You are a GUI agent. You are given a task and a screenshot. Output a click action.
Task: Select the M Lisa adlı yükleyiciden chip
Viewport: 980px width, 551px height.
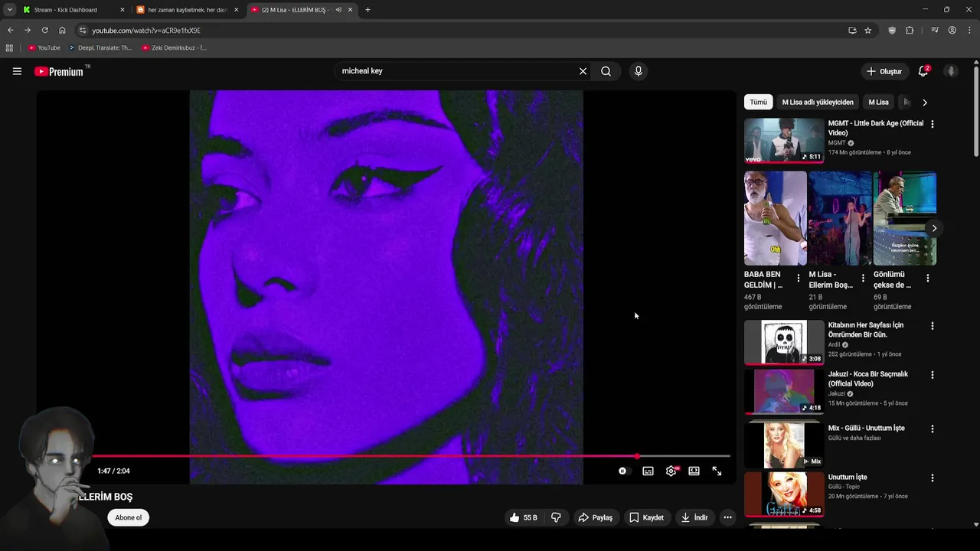click(x=818, y=102)
